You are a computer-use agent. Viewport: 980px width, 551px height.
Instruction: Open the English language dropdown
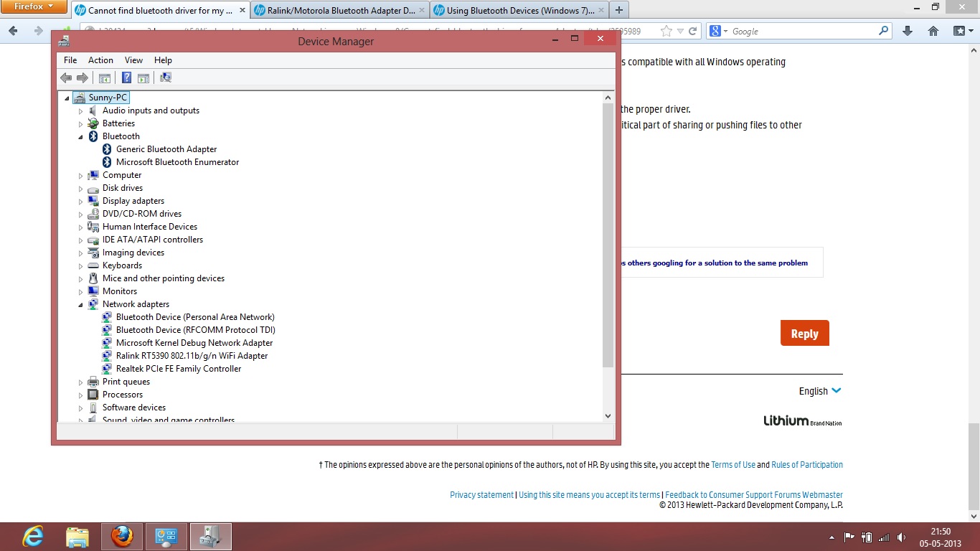coord(820,391)
